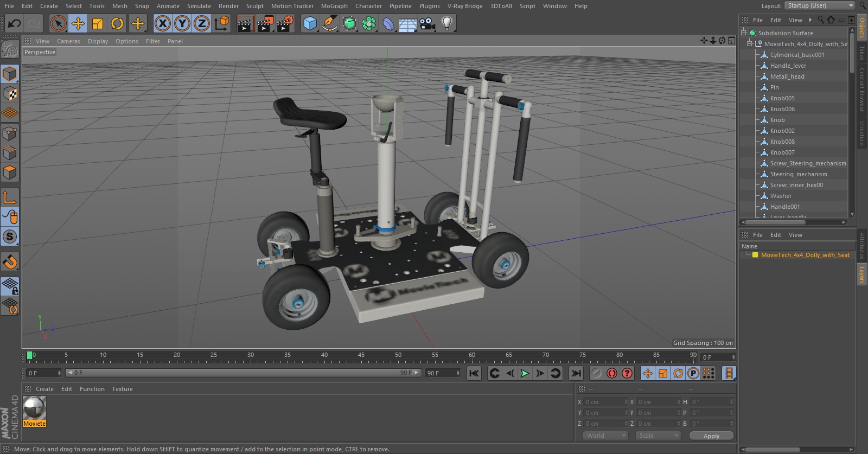Open the Scale mode dropdown
This screenshot has height=454, width=868.
pyautogui.click(x=658, y=436)
